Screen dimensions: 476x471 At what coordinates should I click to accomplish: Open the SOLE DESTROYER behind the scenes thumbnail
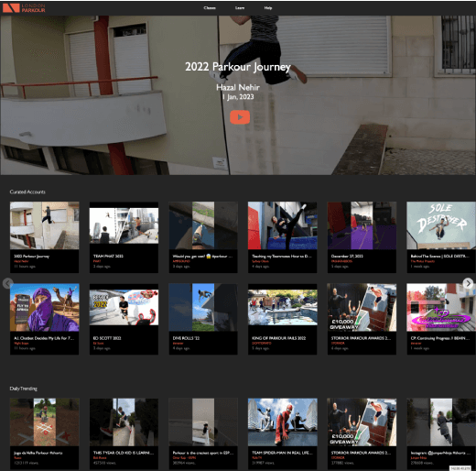[441, 225]
